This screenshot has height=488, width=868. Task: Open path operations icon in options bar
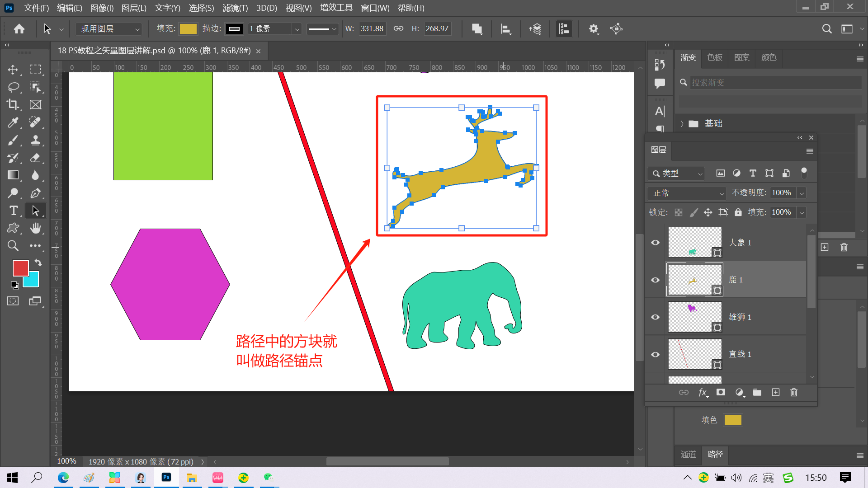click(x=476, y=29)
